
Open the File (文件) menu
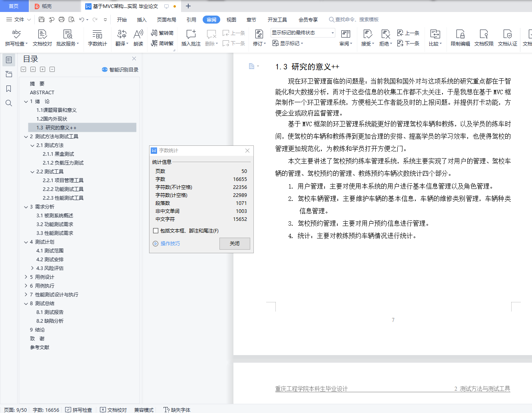click(18, 19)
